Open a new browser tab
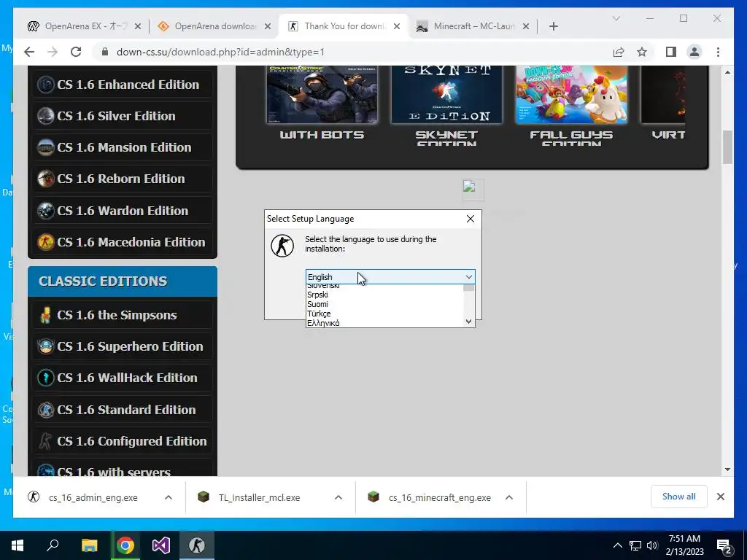Screen dimensions: 747x560 point(553,26)
